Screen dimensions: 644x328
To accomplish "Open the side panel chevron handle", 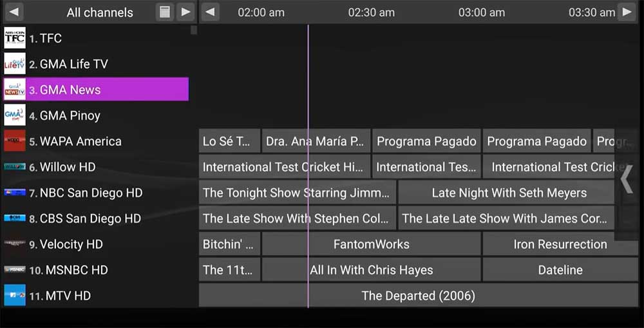I will [627, 179].
